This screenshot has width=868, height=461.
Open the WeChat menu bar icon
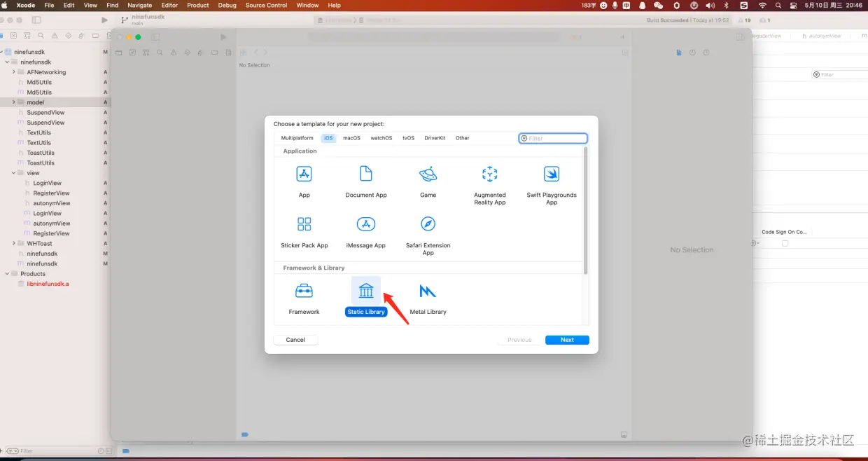658,5
